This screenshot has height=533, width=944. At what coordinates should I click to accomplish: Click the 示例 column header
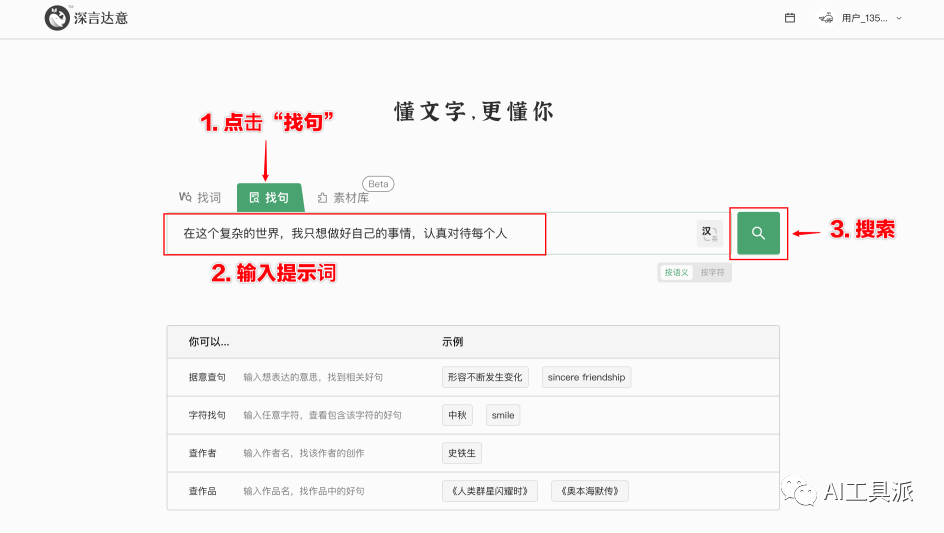tap(453, 342)
